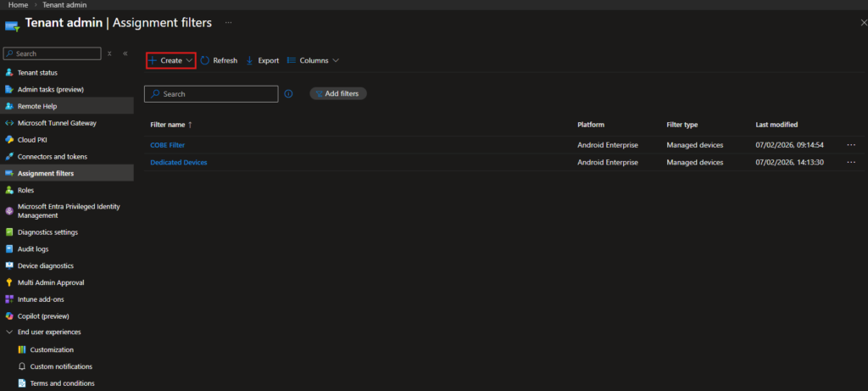Click the Export download icon
The width and height of the screenshot is (868, 391).
249,60
